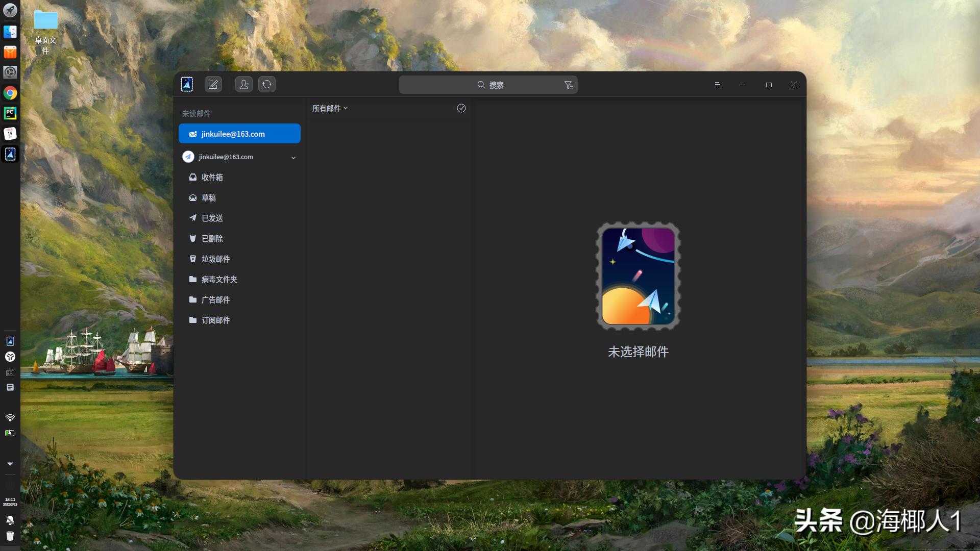Click the mail app logo in the toolbar

[x=187, y=84]
